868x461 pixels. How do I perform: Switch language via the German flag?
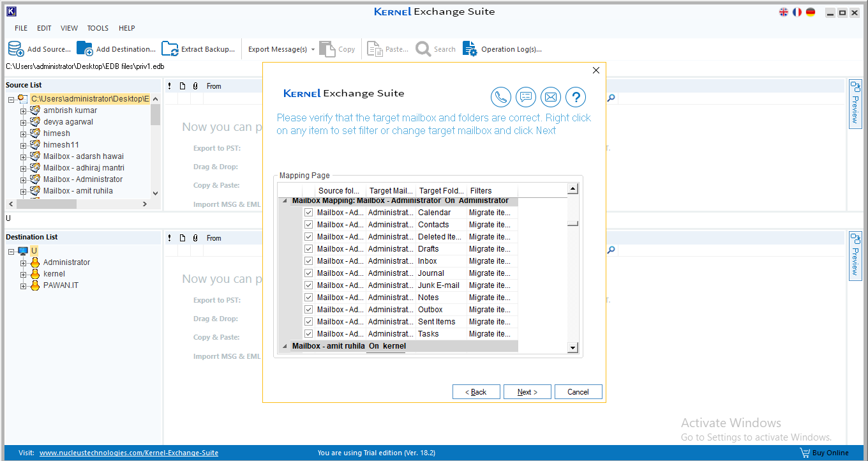(x=811, y=12)
